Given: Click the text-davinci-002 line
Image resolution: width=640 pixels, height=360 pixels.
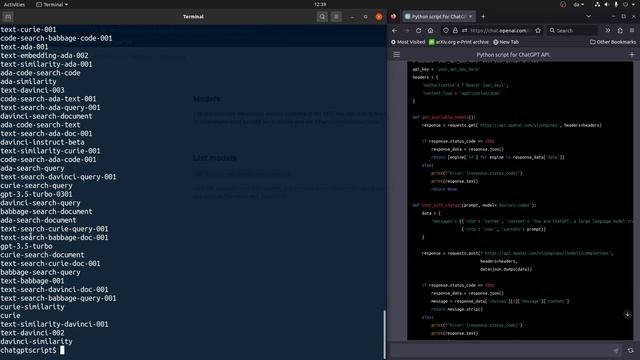Looking at the screenshot, I should click(32, 333).
